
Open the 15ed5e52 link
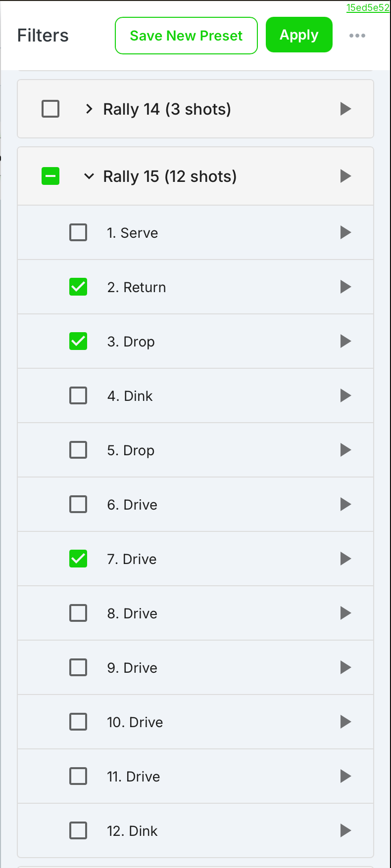click(368, 7)
